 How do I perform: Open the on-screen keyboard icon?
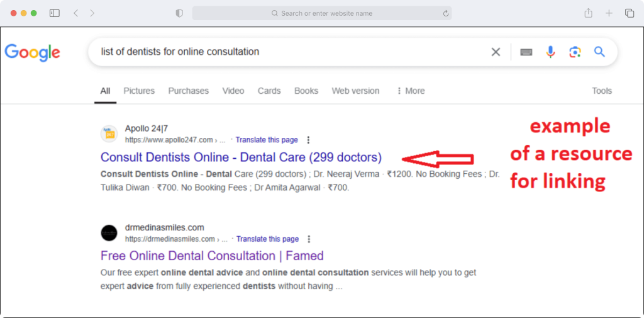click(526, 52)
